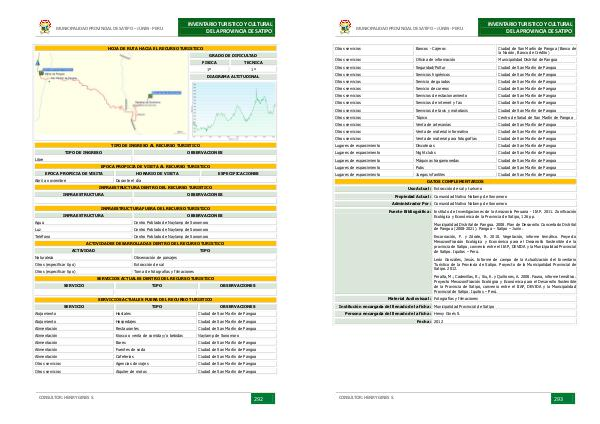Click the green destination marker on route map
Viewport: 600px width, 424px height.
point(150,96)
